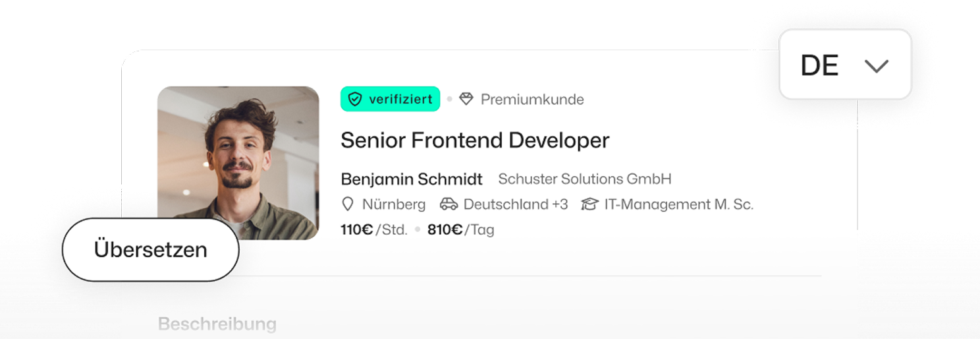
Task: Click the graduation cap icon
Action: [x=589, y=204]
